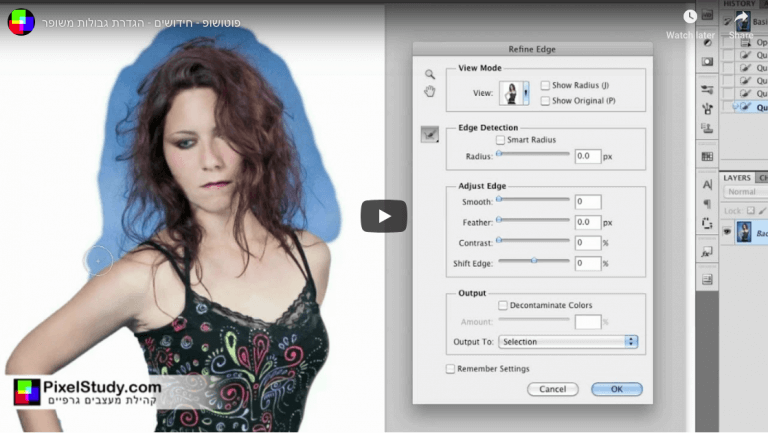Viewport: 768px width, 433px height.
Task: Click the Share arrow icon
Action: point(742,19)
